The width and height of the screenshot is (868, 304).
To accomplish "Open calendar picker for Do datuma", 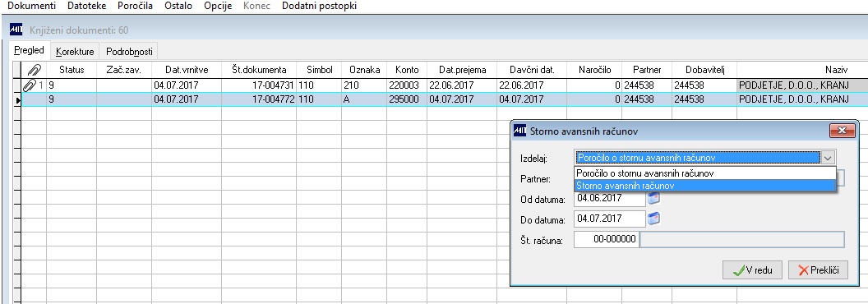I will 653,219.
